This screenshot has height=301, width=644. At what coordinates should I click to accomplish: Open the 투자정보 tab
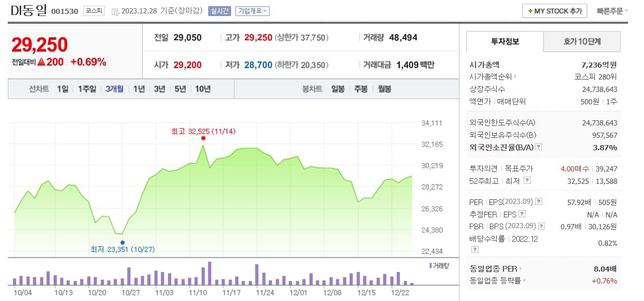pos(505,41)
